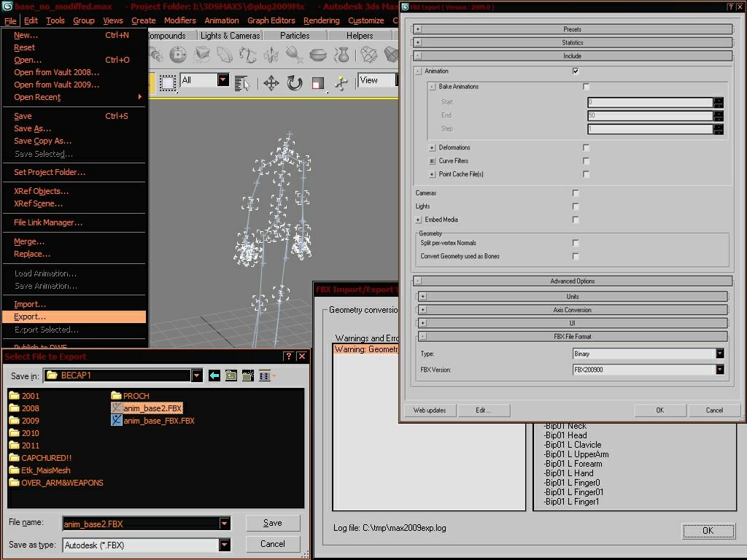Click the Select by Name list icon

pyautogui.click(x=242, y=83)
